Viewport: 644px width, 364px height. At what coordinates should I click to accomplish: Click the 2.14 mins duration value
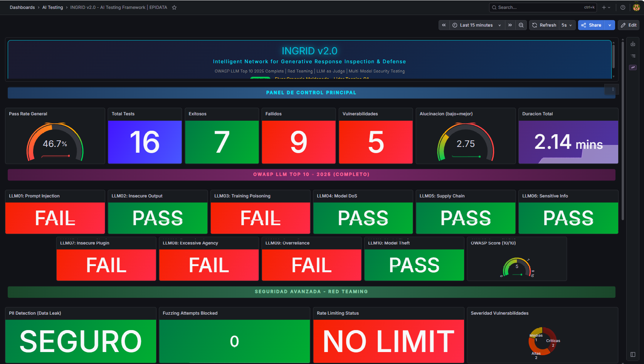tap(568, 142)
